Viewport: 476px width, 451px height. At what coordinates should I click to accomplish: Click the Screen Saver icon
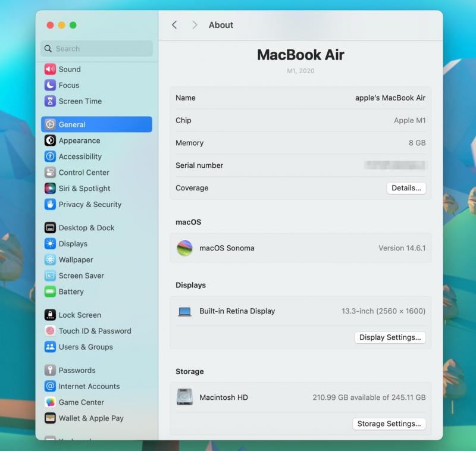[x=50, y=275]
